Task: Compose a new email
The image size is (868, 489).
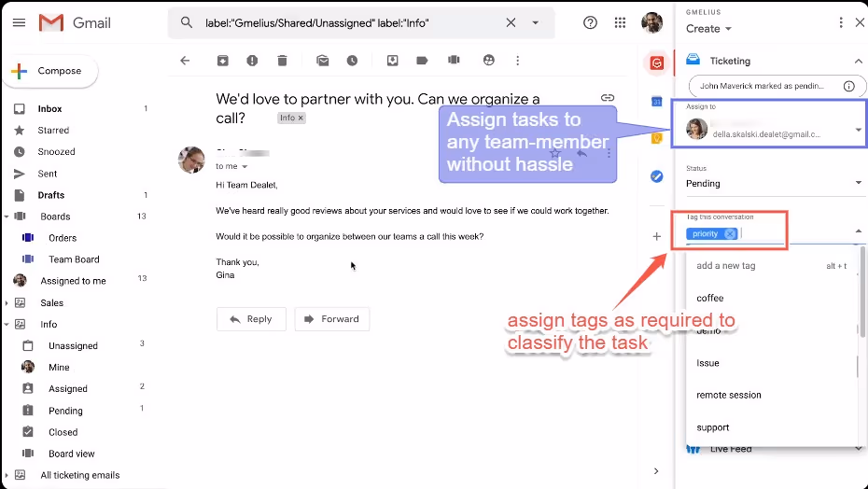Action: [50, 71]
